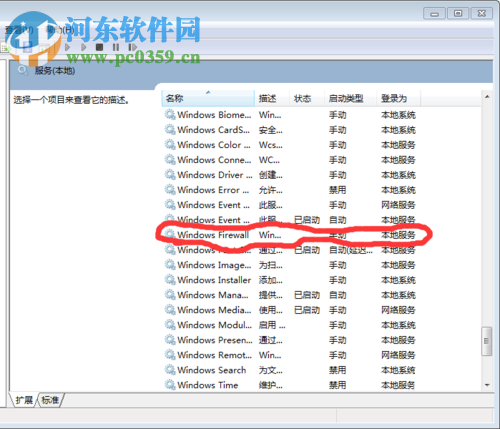Sort by the 启动类型 column header
The height and width of the screenshot is (429, 500).
tap(350, 98)
